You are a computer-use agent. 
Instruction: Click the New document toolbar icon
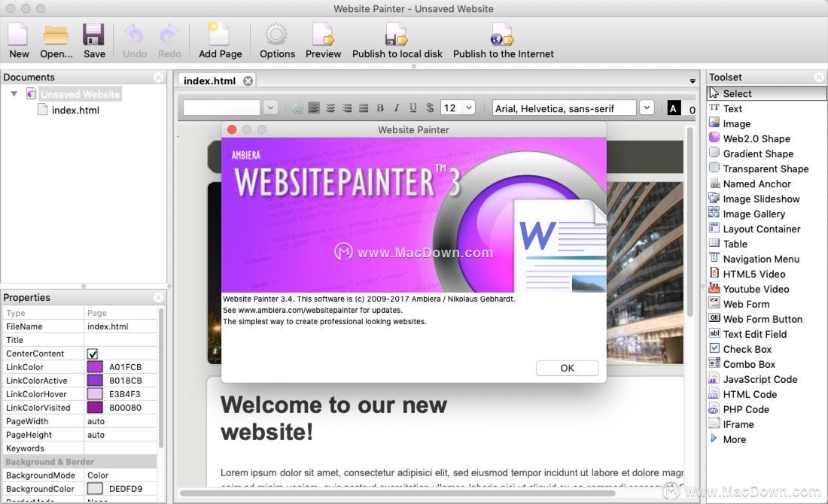tap(19, 35)
